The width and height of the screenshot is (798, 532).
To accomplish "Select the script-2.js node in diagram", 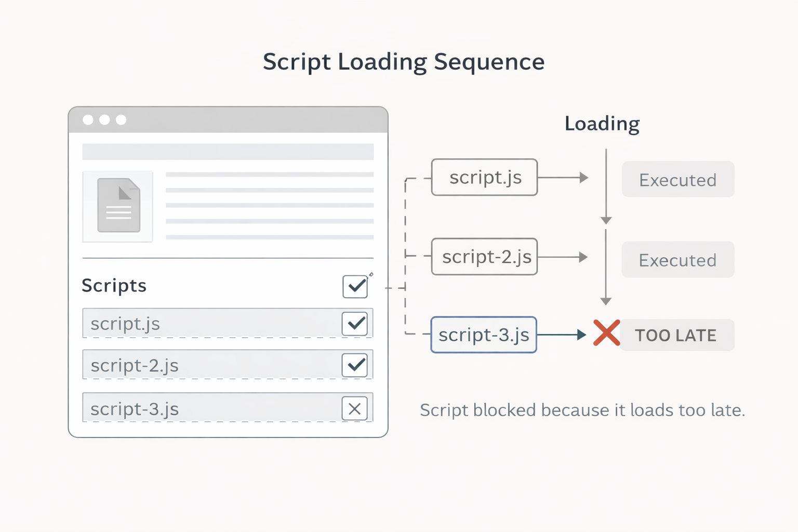I will coord(484,257).
